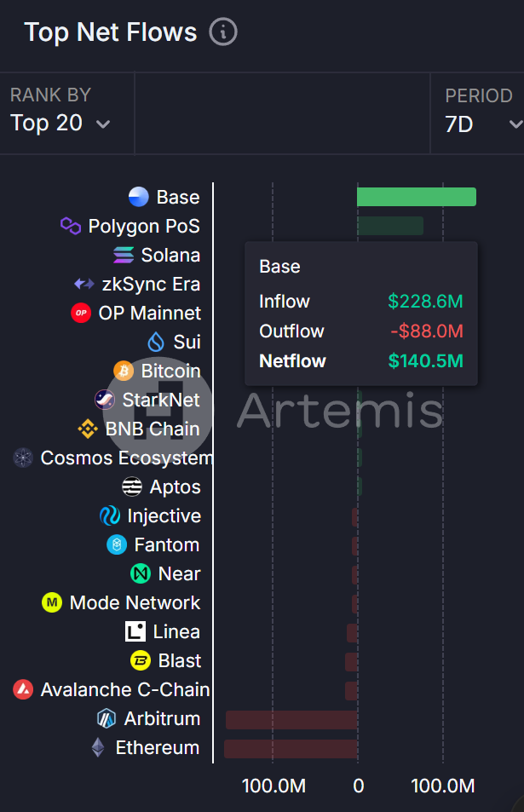
Task: Click the chevron next to Top 20
Action: click(x=103, y=124)
